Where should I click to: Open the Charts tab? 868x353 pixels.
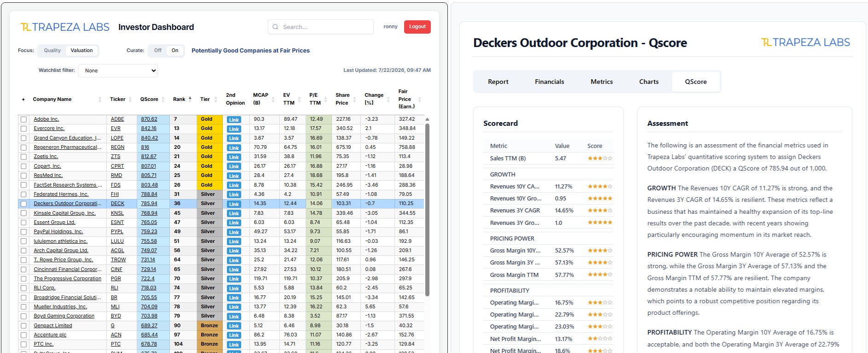[x=648, y=82]
